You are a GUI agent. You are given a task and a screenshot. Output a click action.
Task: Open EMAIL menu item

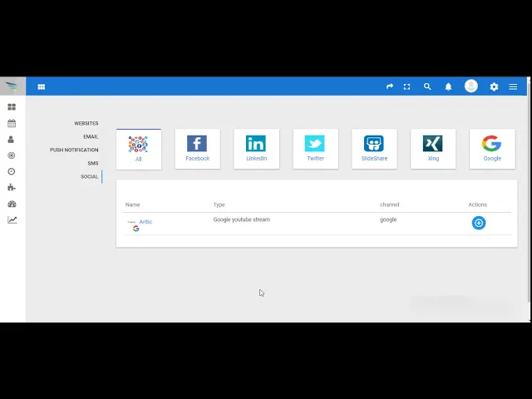pos(91,136)
